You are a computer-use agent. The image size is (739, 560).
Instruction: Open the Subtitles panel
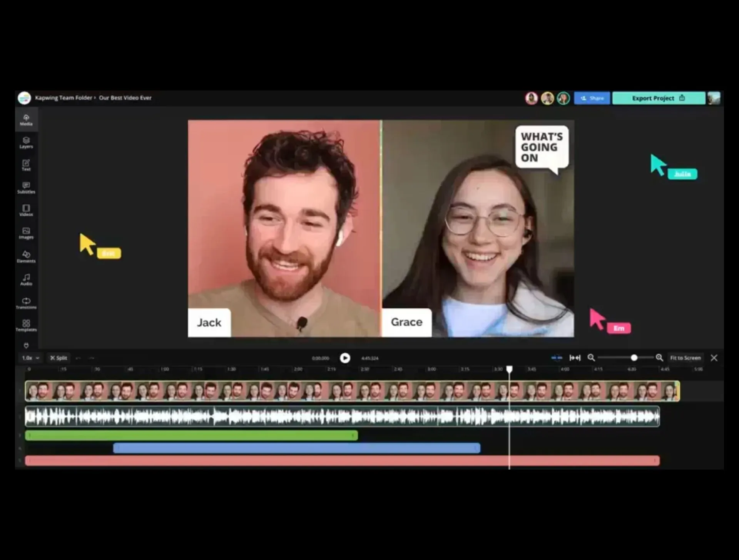pos(26,188)
